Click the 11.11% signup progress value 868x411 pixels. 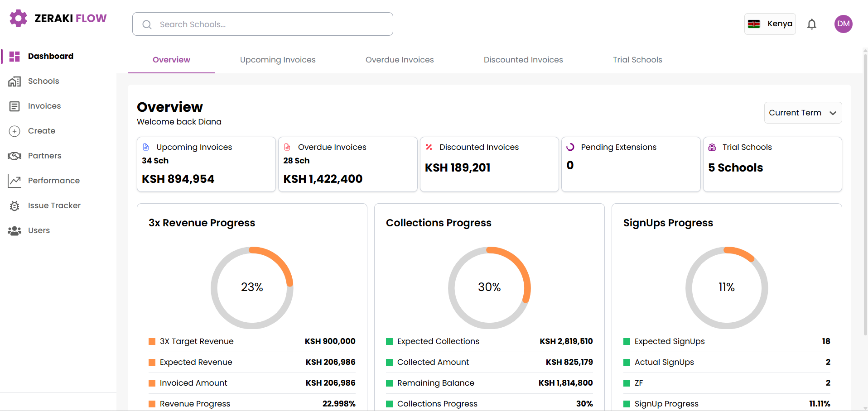[x=820, y=404]
